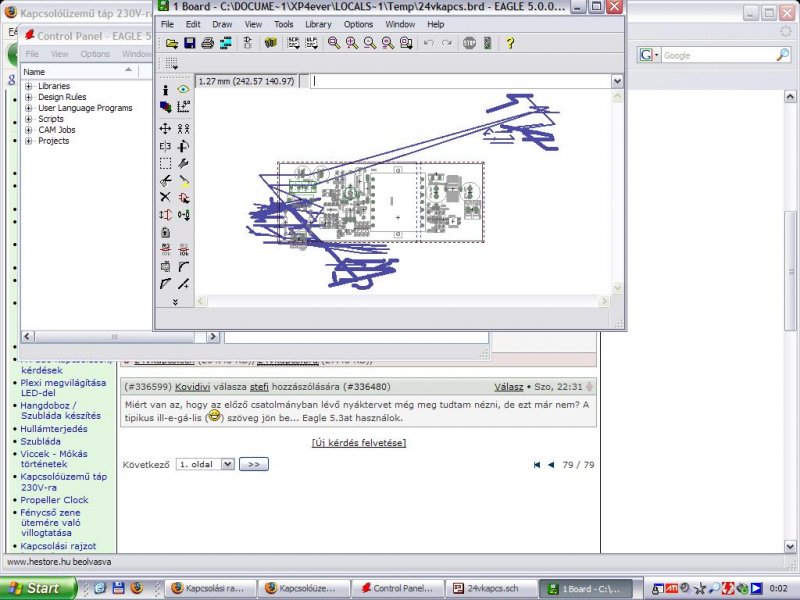800x600 pixels.
Task: Print the board layout
Action: click(x=207, y=43)
